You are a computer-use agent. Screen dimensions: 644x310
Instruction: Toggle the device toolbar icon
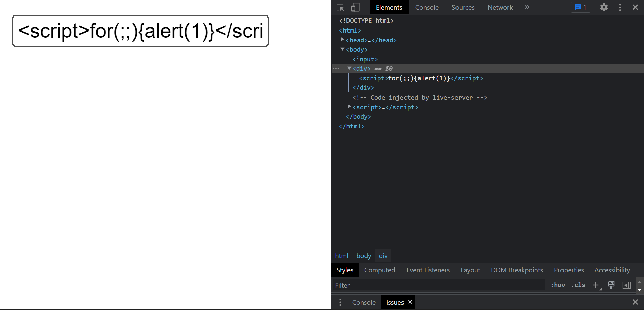click(x=355, y=7)
